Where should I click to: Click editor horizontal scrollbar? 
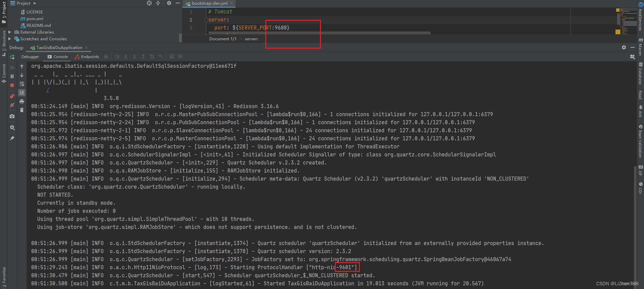(x=319, y=33)
